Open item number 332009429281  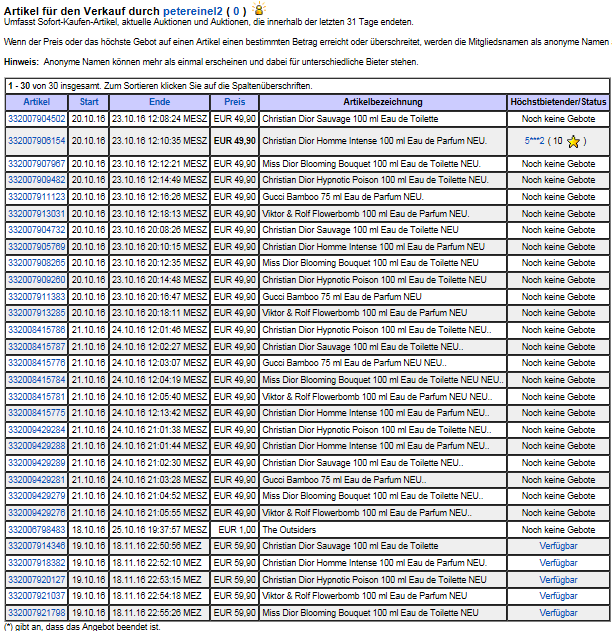click(x=37, y=479)
